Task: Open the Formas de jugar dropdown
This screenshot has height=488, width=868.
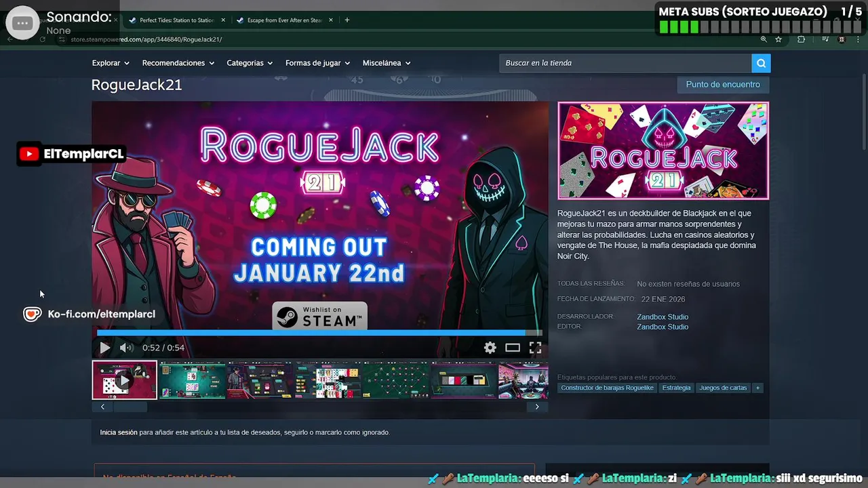Action: click(x=317, y=63)
